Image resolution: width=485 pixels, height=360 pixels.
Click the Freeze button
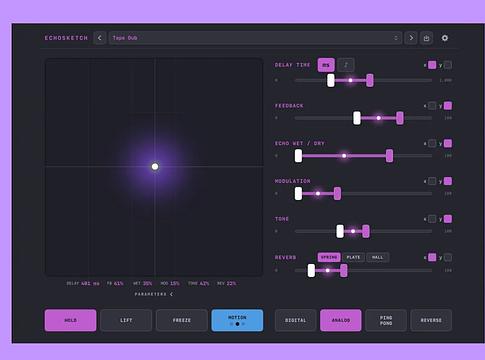[182, 320]
